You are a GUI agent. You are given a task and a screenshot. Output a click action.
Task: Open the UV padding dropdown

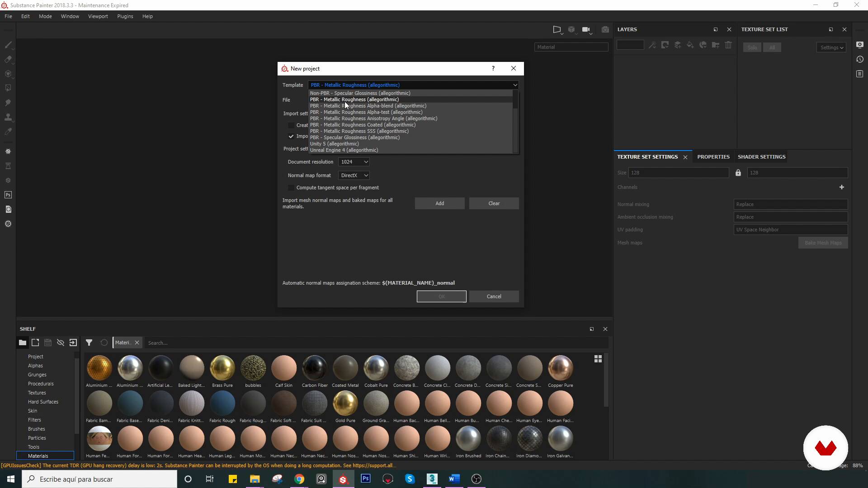(790, 230)
